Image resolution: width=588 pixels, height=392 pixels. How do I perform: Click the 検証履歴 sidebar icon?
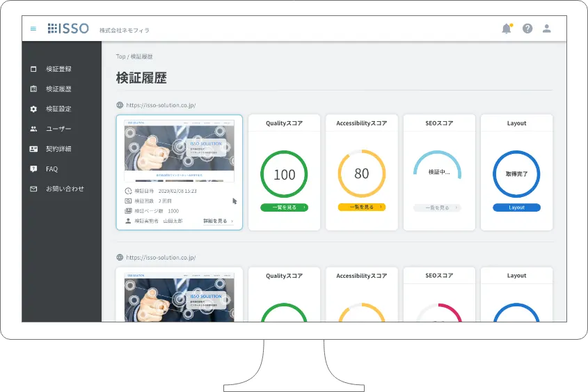tap(33, 89)
